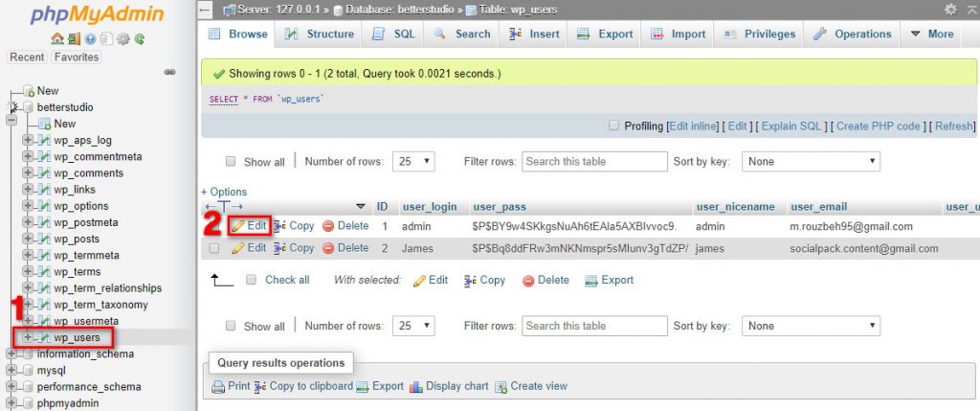Click Delete for the admin row
The width and height of the screenshot is (980, 411).
point(345,226)
